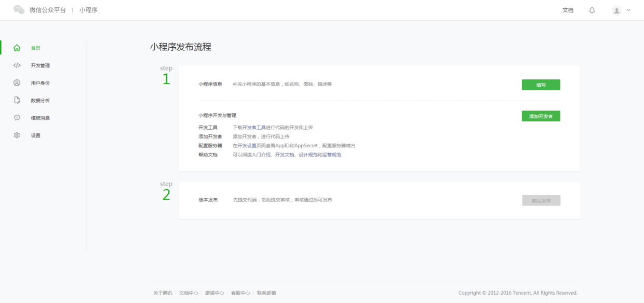Click the 模板消息 chat bubble icon
Screen dimensions: 644x303
(x=17, y=118)
